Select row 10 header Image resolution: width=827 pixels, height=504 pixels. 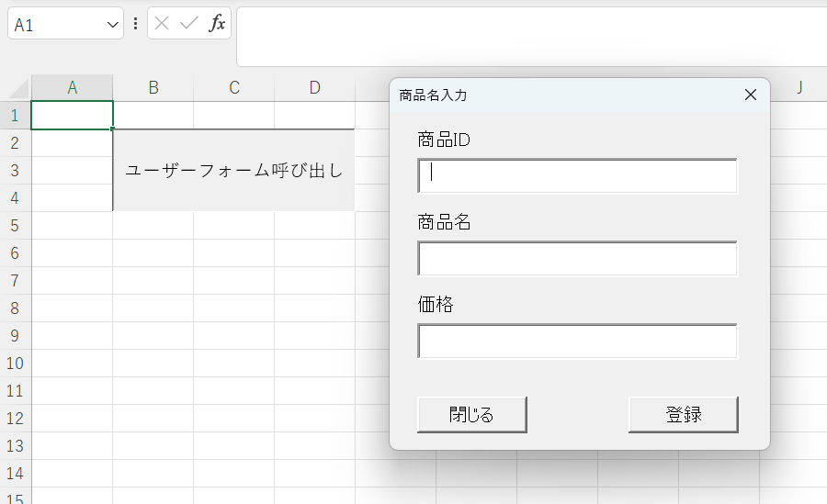point(16,364)
